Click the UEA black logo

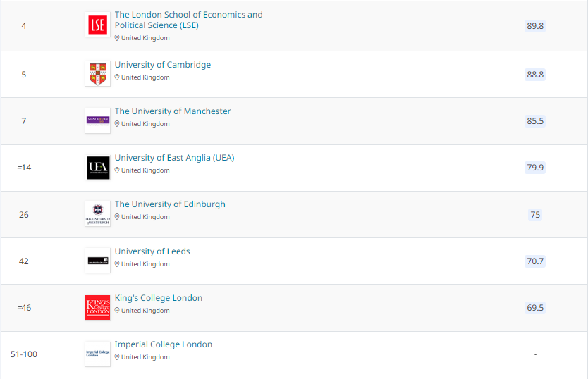coord(97,167)
